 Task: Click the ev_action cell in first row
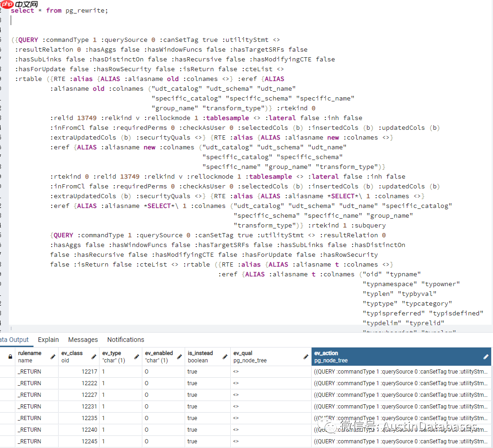pos(401,372)
